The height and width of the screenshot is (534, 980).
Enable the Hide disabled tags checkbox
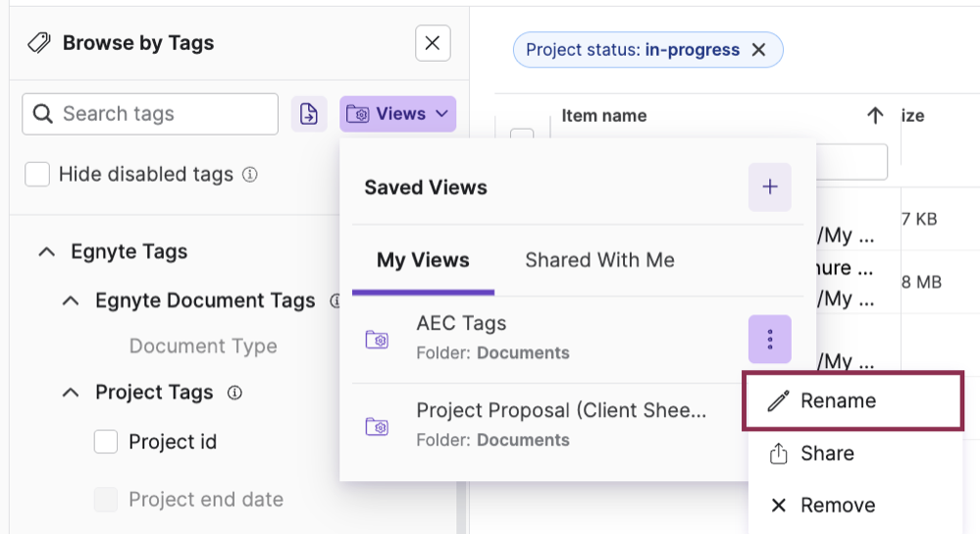[37, 175]
